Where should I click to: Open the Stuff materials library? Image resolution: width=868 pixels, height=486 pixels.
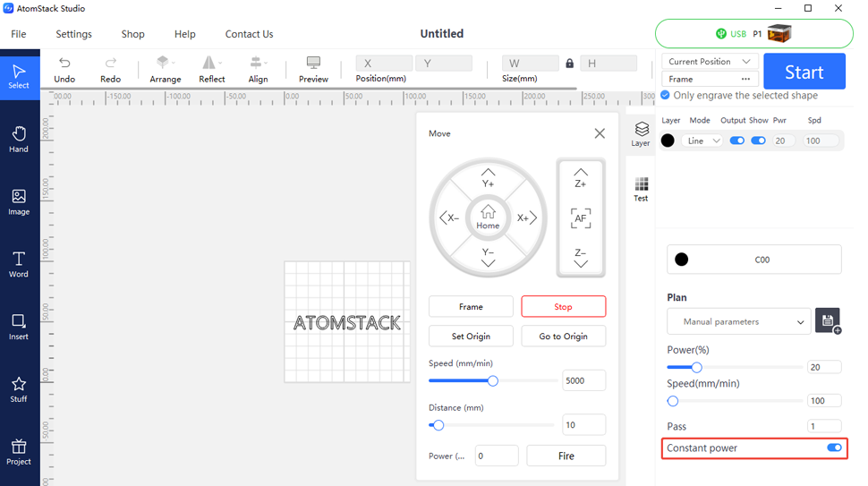pos(19,389)
